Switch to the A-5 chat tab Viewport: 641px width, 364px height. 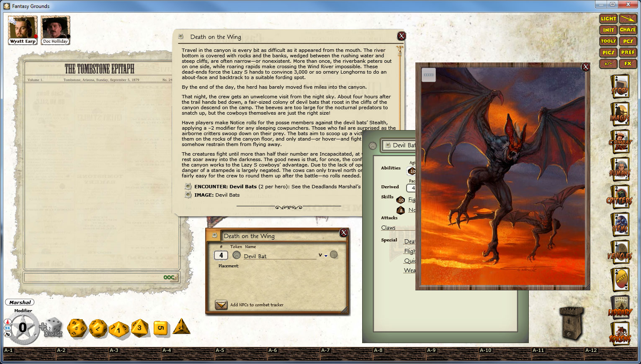[219, 350]
